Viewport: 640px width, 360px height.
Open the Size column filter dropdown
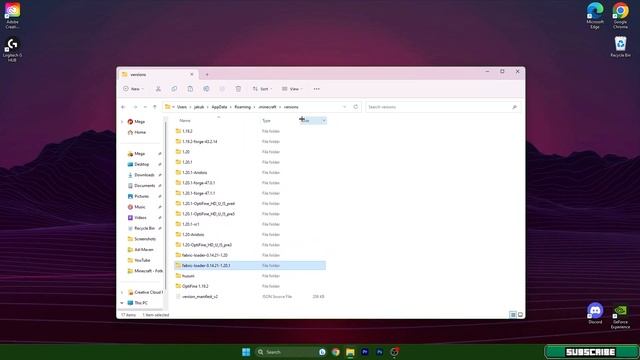[324, 120]
